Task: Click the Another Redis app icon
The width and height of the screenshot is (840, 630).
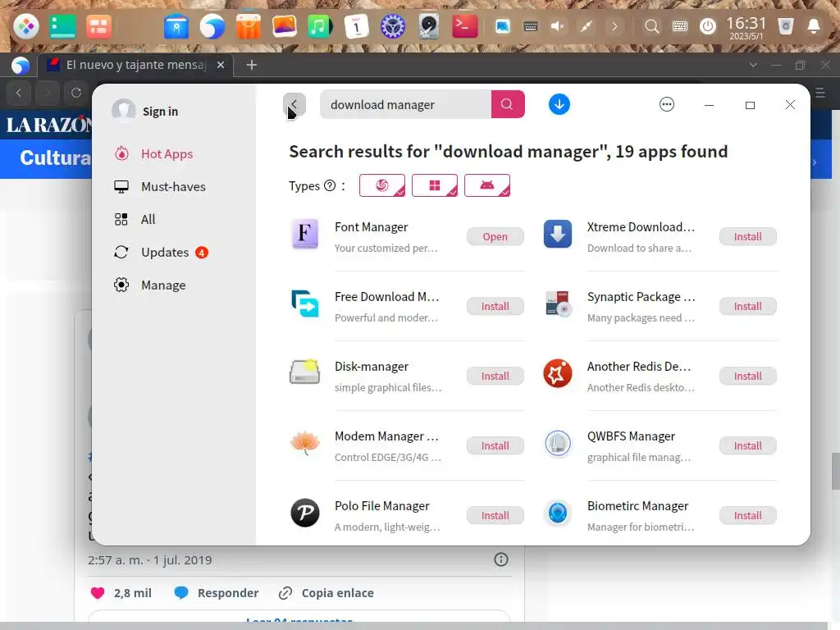Action: coord(558,373)
